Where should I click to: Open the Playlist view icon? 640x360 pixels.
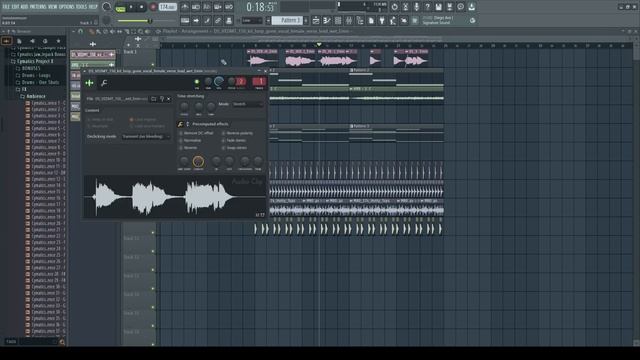click(x=316, y=20)
